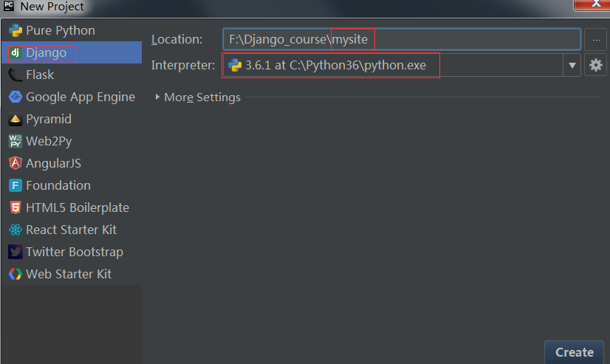610x364 pixels.
Task: Choose the AngularJS icon
Action: [15, 163]
